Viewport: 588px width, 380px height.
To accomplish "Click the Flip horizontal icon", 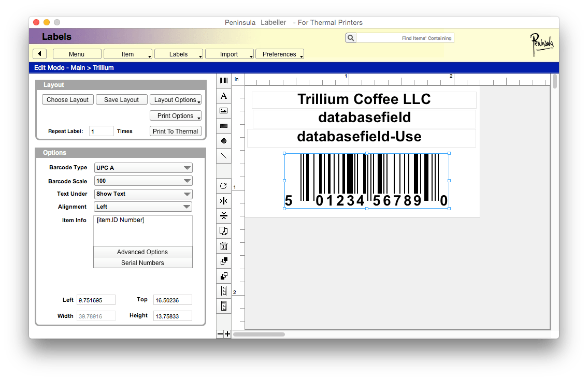I will (224, 200).
